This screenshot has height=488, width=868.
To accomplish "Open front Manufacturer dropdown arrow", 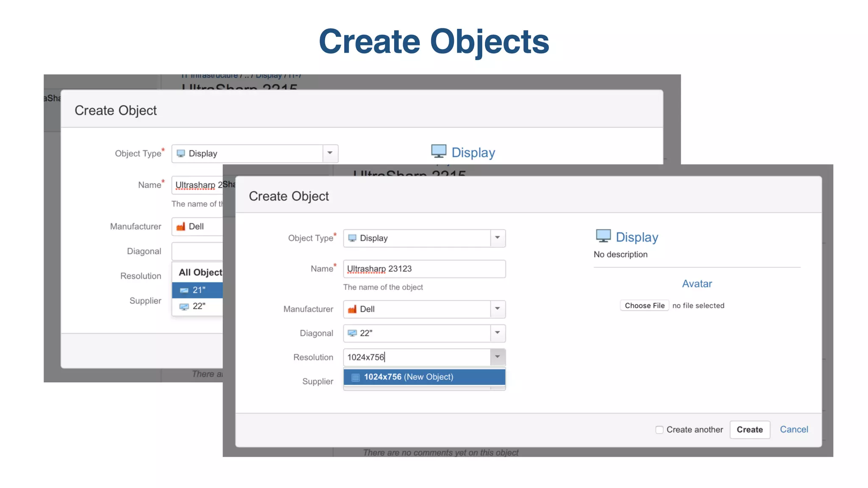I will tap(498, 309).
